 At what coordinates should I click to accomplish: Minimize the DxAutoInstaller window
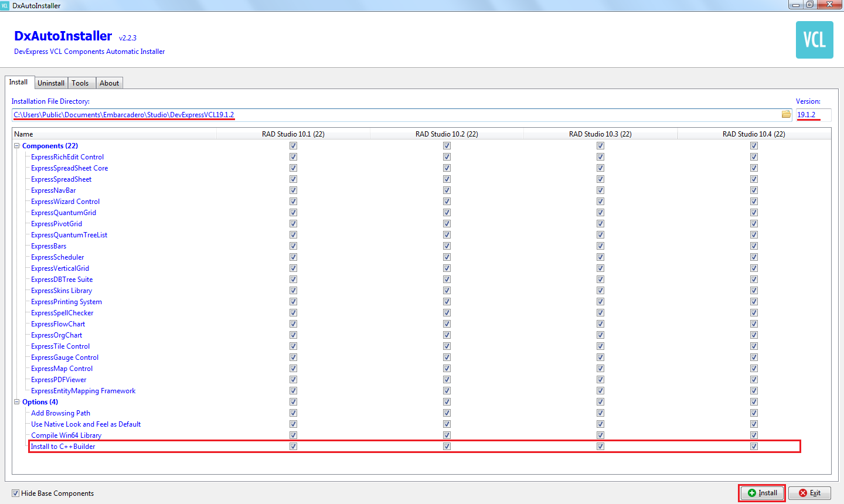click(795, 5)
